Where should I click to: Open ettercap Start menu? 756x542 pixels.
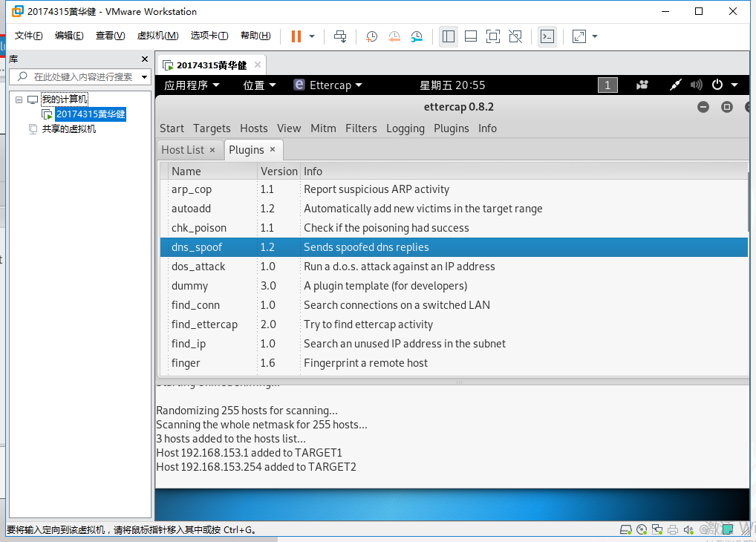pos(172,128)
